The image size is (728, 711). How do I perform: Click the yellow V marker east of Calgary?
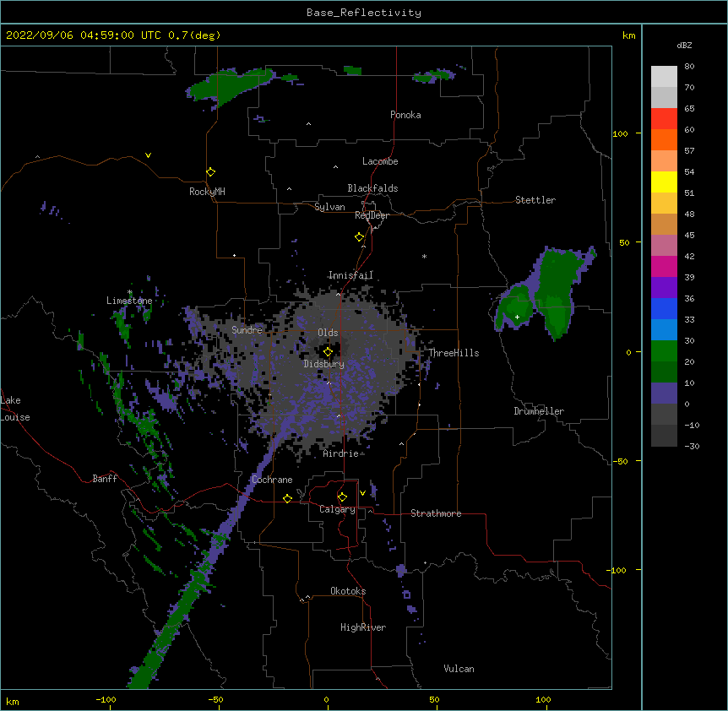pyautogui.click(x=362, y=493)
